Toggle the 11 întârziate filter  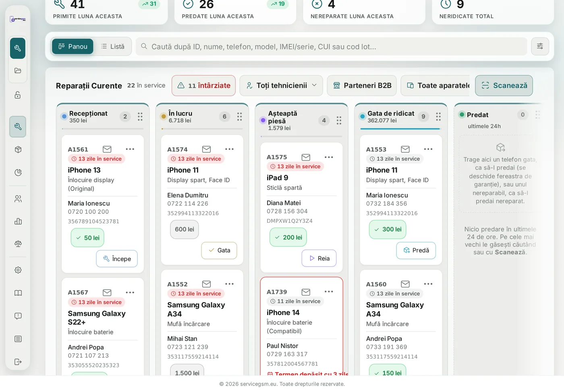click(203, 85)
